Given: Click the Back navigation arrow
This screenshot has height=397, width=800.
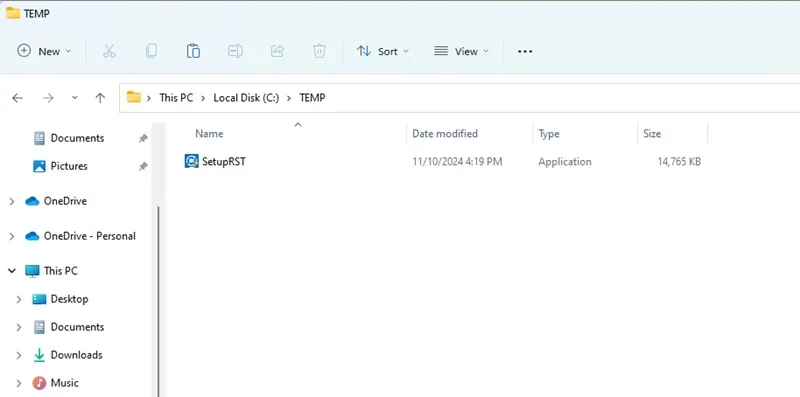Looking at the screenshot, I should [17, 98].
